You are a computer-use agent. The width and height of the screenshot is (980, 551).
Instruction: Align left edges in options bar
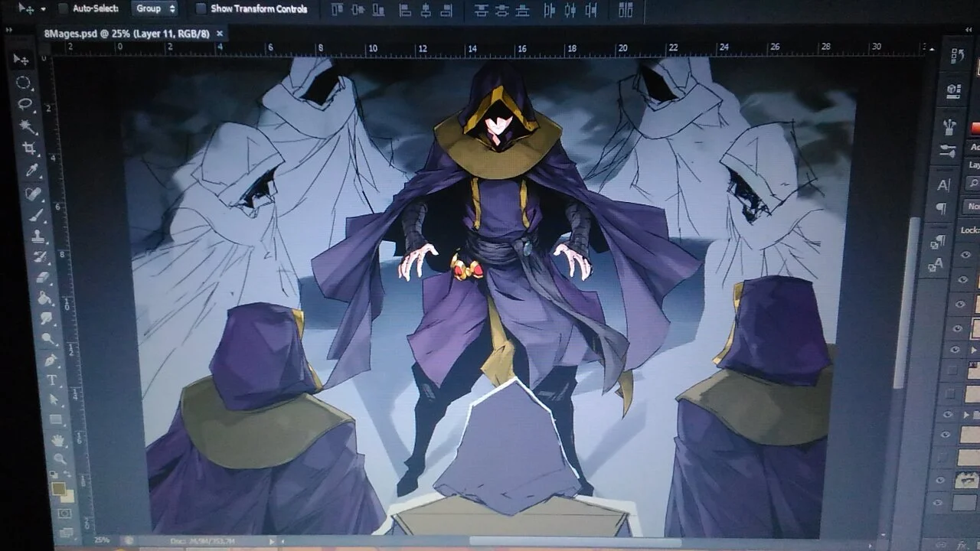[x=405, y=11]
